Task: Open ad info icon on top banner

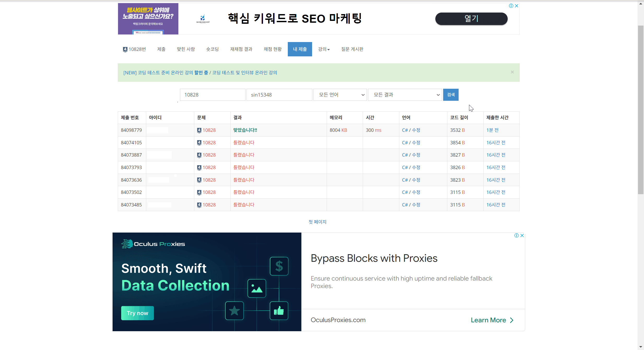Action: pos(511,6)
